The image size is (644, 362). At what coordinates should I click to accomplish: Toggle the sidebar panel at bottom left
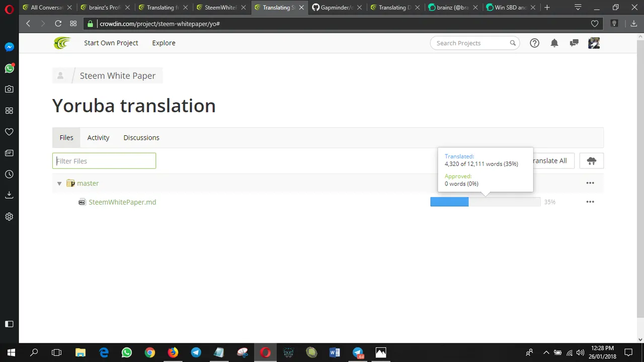[x=9, y=324]
